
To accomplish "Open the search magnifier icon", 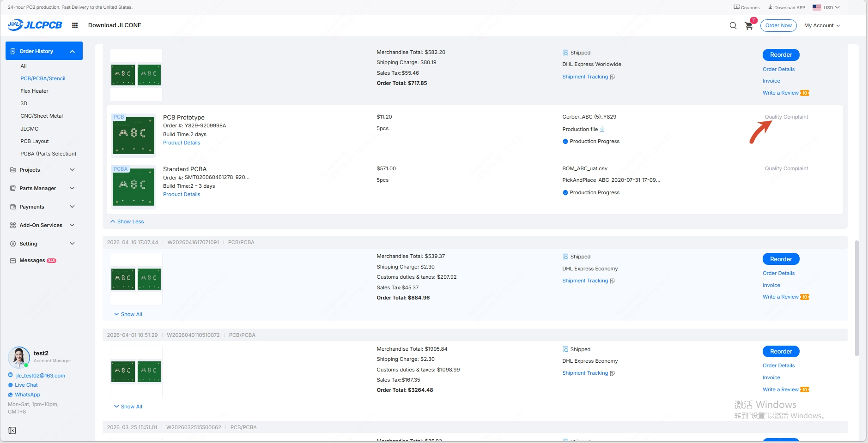I will click(x=733, y=25).
